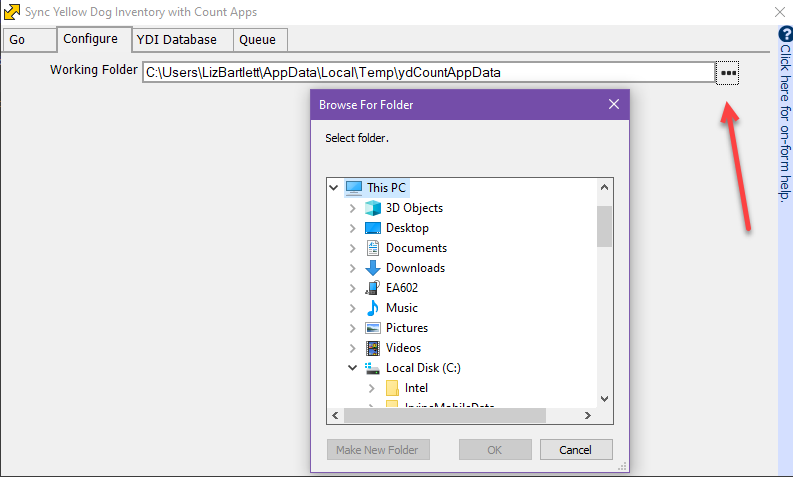Click the Desktop folder icon

coord(373,228)
